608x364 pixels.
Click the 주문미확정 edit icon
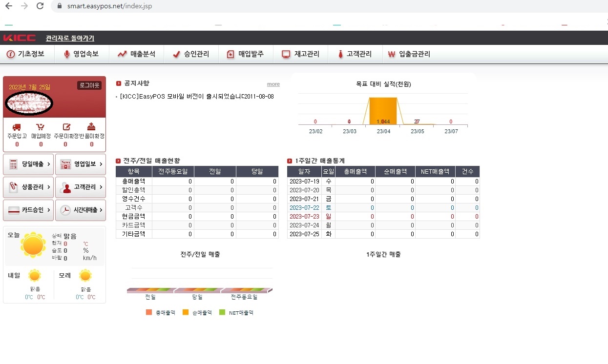click(66, 127)
